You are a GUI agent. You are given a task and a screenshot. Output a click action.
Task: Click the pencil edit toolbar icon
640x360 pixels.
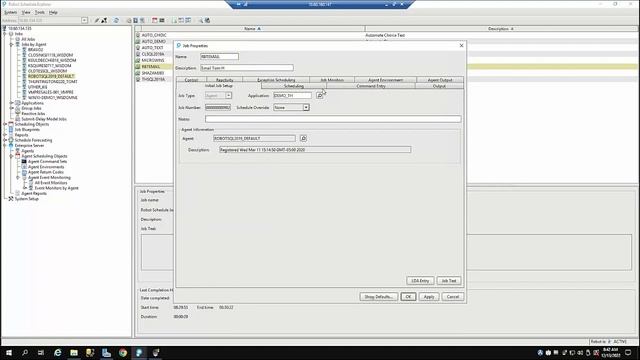coord(96,20)
